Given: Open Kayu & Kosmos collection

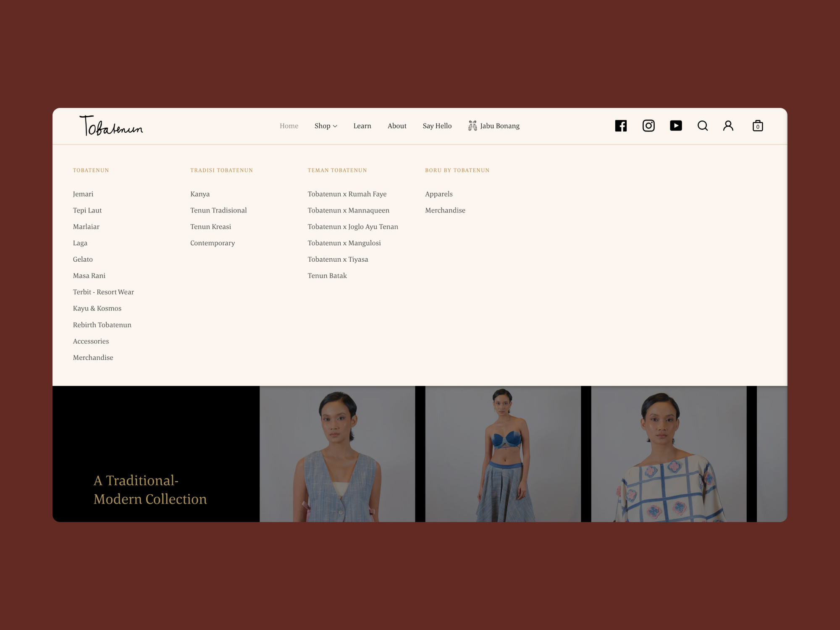Looking at the screenshot, I should (97, 308).
